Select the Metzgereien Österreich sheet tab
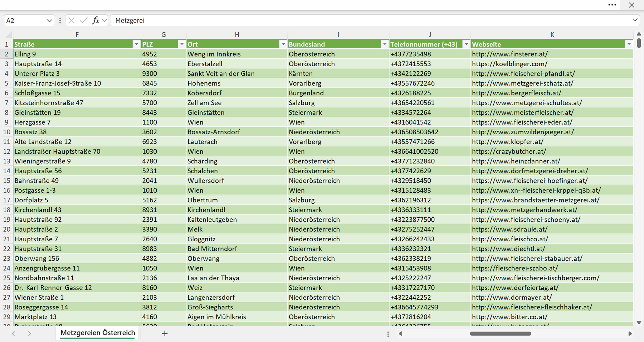644x342 pixels. click(x=98, y=333)
